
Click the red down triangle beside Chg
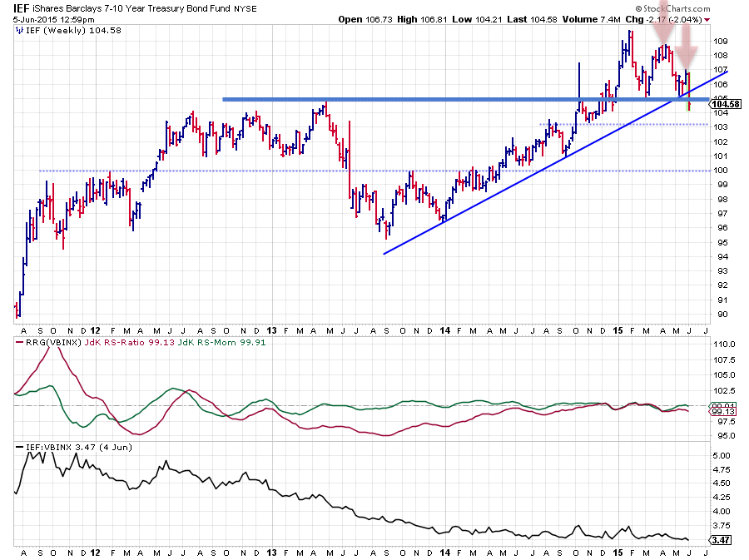(x=707, y=19)
